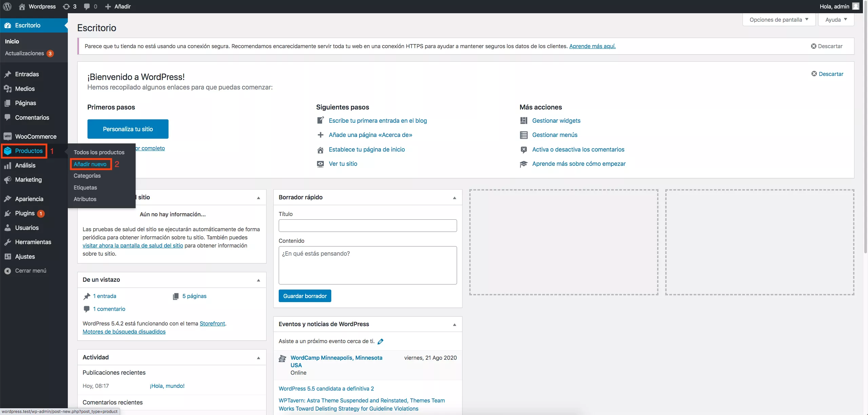Click the plus Añadir icon in admin bar

pos(108,6)
